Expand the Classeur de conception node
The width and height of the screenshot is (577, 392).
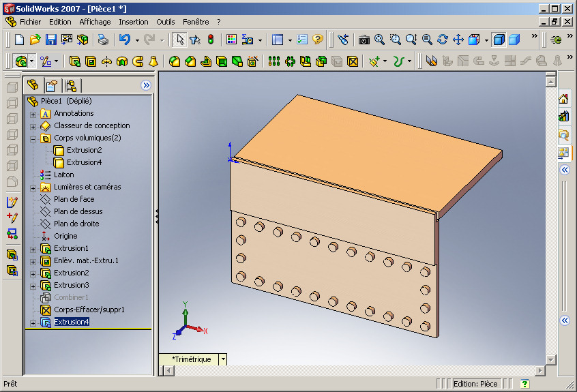coord(33,127)
